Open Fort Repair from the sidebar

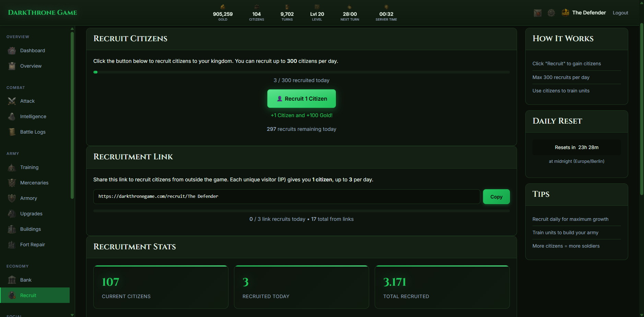tap(32, 245)
